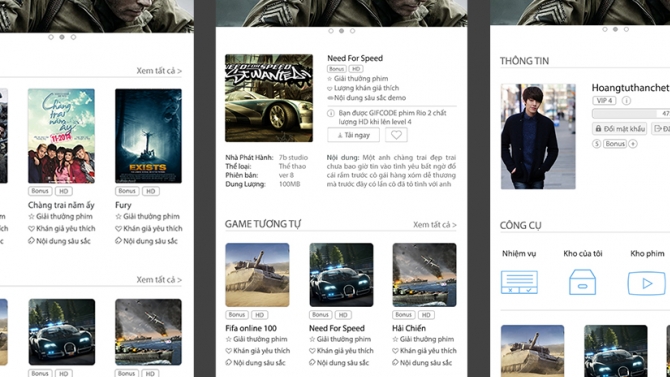Select the filled carousel dot on the middle screen
The height and width of the screenshot is (377, 670).
[x=341, y=31]
